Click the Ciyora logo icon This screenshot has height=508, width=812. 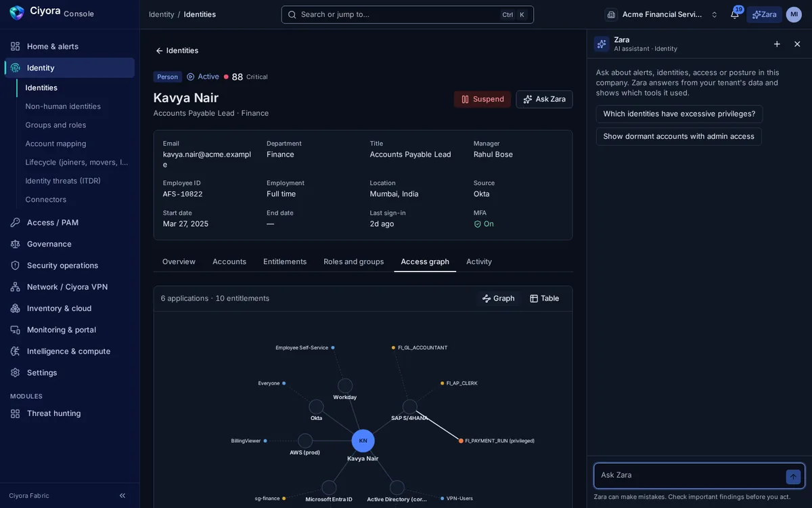[x=17, y=13]
